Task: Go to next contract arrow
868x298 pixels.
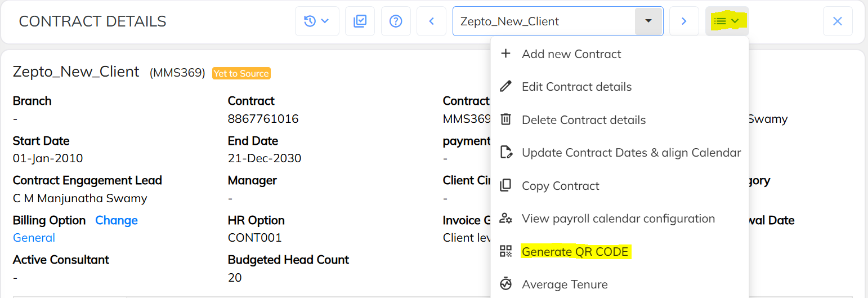Action: (x=684, y=21)
